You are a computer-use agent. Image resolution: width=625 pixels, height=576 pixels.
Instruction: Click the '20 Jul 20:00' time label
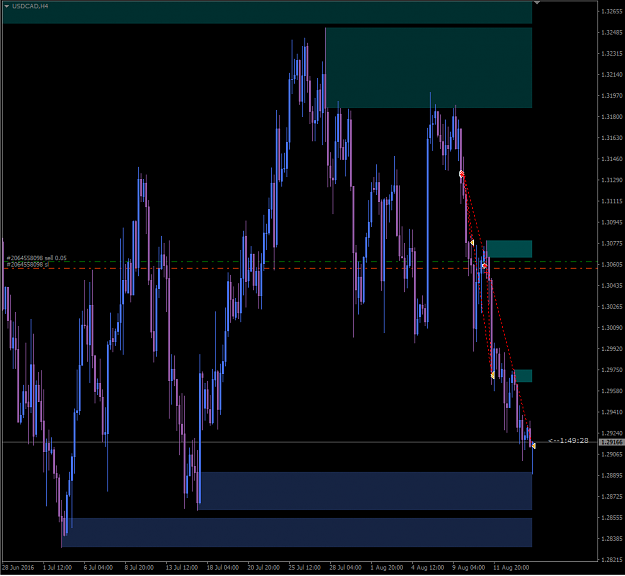tap(263, 568)
